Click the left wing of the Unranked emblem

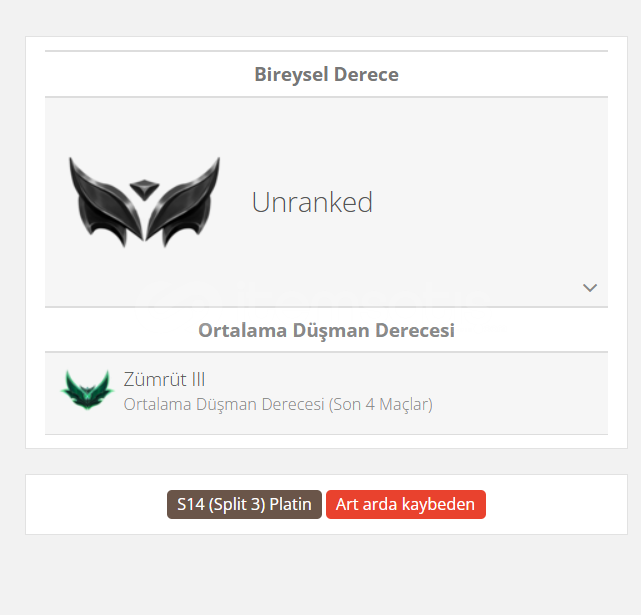tap(105, 202)
